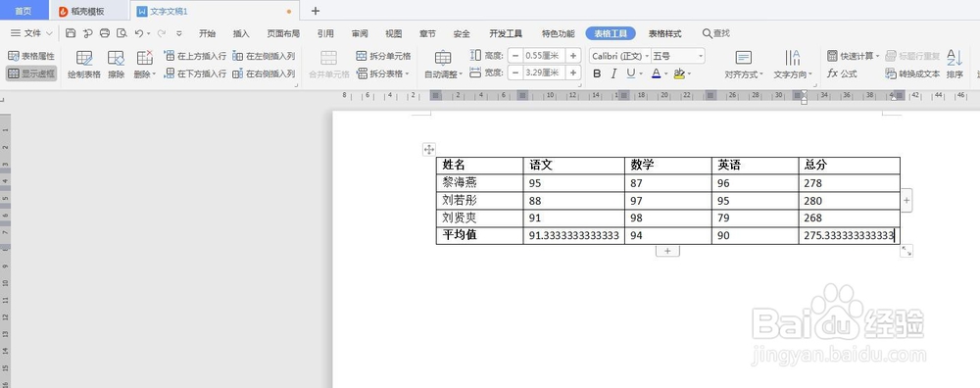Expand the 拆分表格 split table dropdown
Viewport: 980px width, 388px height.
tap(407, 74)
